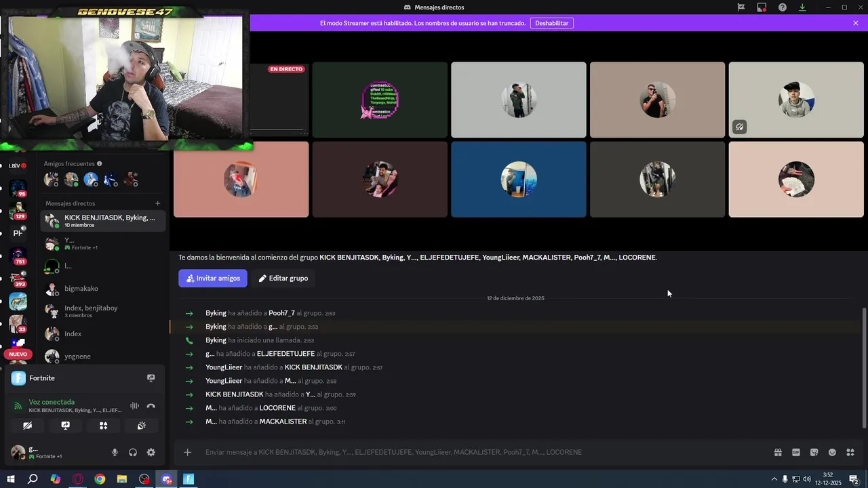Open Windows notification center
This screenshot has height=488, width=868.
click(854, 479)
